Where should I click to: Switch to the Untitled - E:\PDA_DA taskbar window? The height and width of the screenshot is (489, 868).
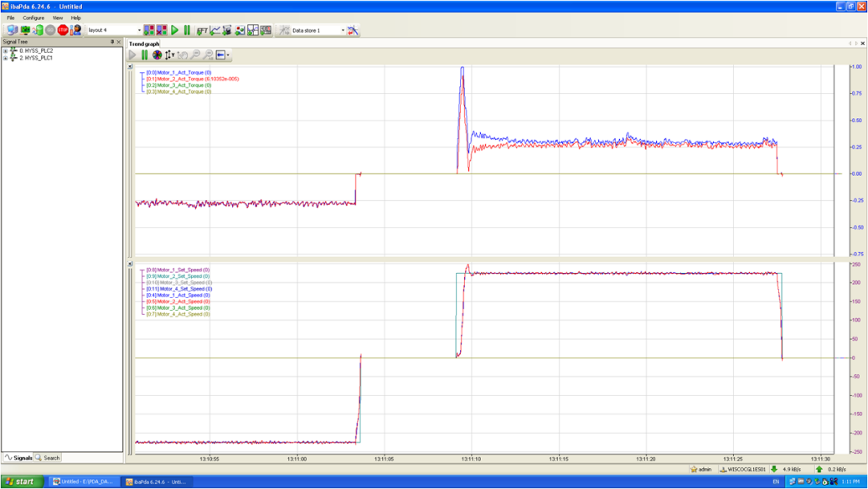point(84,481)
